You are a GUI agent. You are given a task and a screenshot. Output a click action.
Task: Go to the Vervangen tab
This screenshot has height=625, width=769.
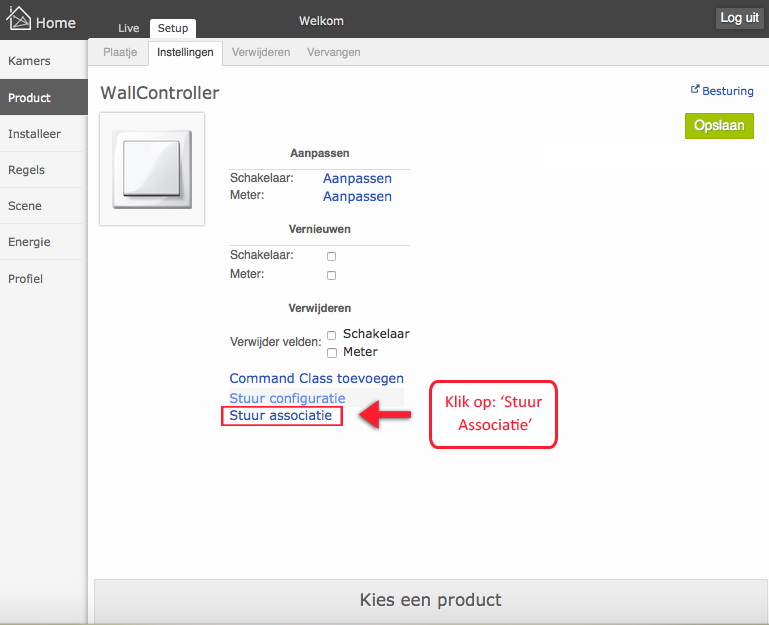[333, 52]
